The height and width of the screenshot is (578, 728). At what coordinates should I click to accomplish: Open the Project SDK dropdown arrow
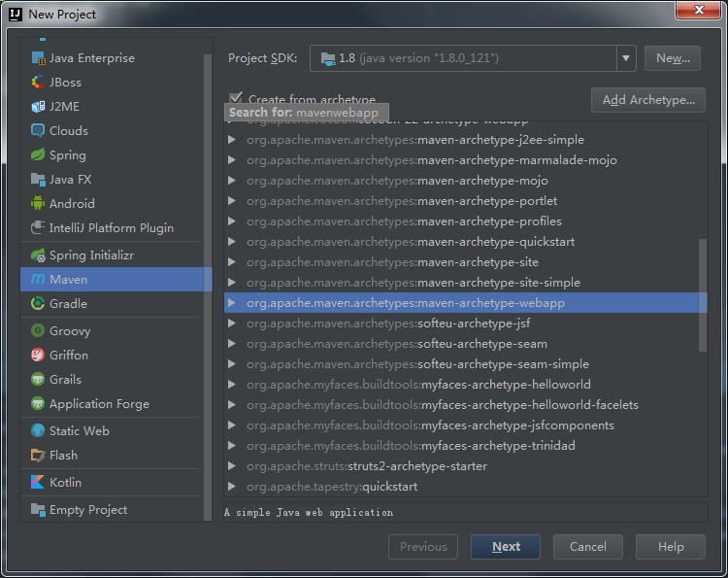[x=626, y=58]
